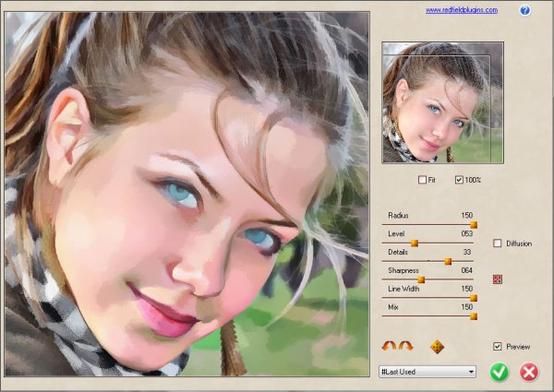This screenshot has height=392, width=554.
Task: Open the #Last Used preset dropdown
Action: 428,372
